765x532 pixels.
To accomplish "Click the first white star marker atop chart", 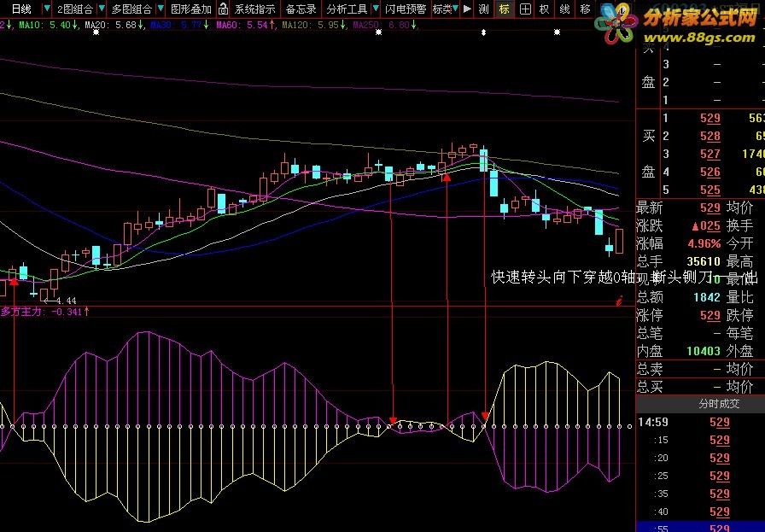I will click(x=96, y=32).
